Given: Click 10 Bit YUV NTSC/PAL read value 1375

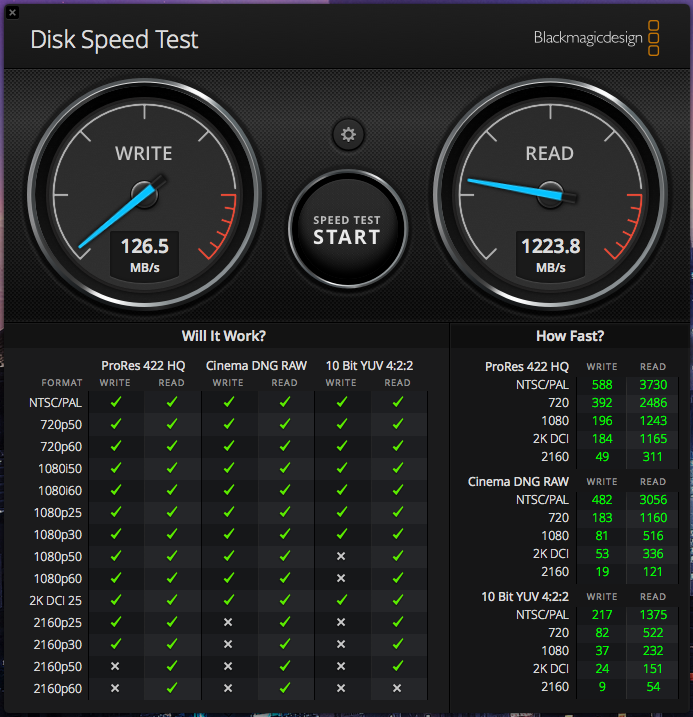Looking at the screenshot, I should tap(653, 615).
